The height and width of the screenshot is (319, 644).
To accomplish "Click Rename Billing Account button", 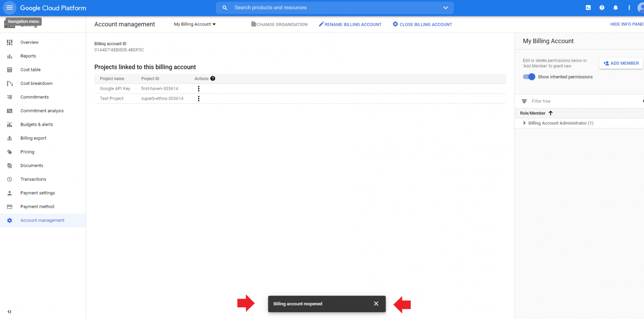I will click(350, 25).
